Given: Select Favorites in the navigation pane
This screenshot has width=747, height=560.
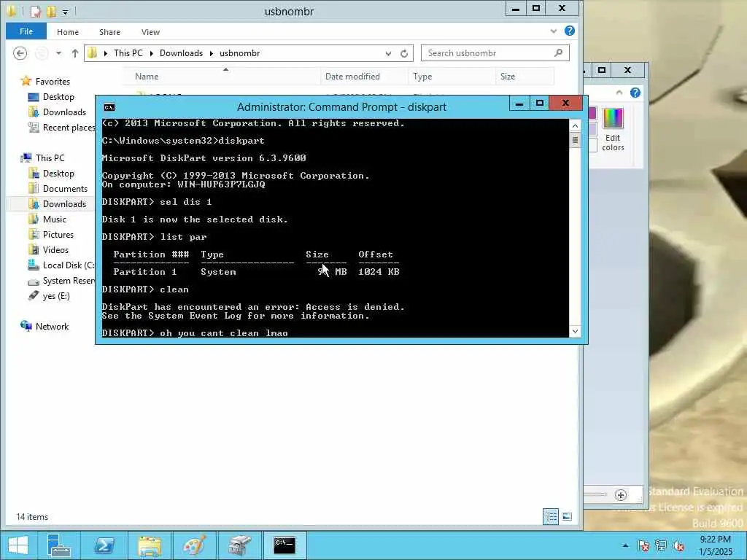Looking at the screenshot, I should (53, 82).
